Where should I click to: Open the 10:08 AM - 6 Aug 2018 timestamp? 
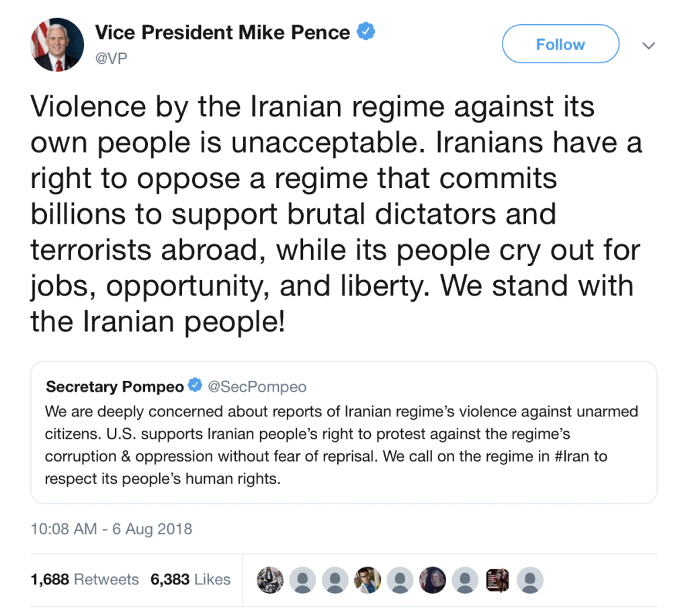112,529
